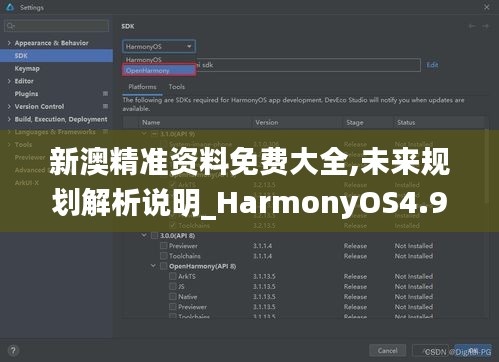Tick the Previewer 3.1.13.5 checkbox
This screenshot has width=499, height=362.
[173, 307]
